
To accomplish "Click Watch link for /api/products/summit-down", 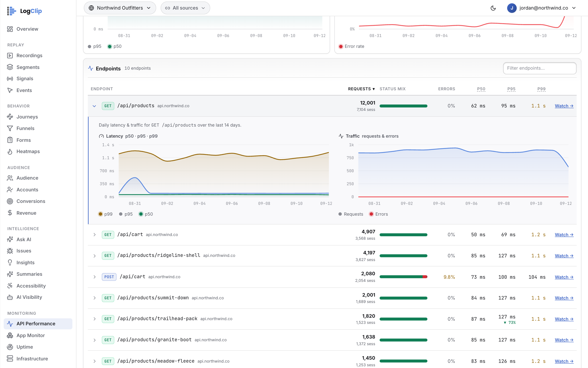I will (x=564, y=298).
